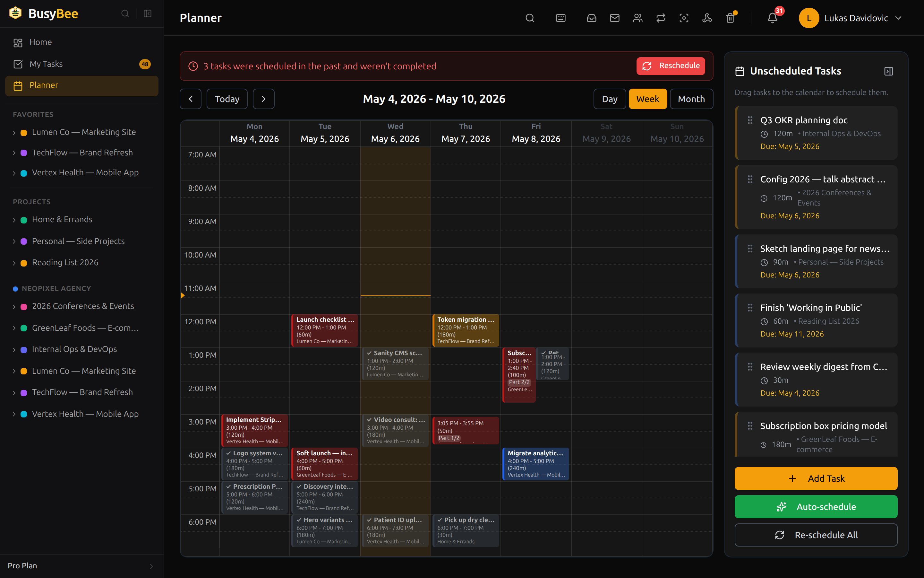Grab handle of Q3 OKR planning doc
The height and width of the screenshot is (578, 924).
(750, 120)
